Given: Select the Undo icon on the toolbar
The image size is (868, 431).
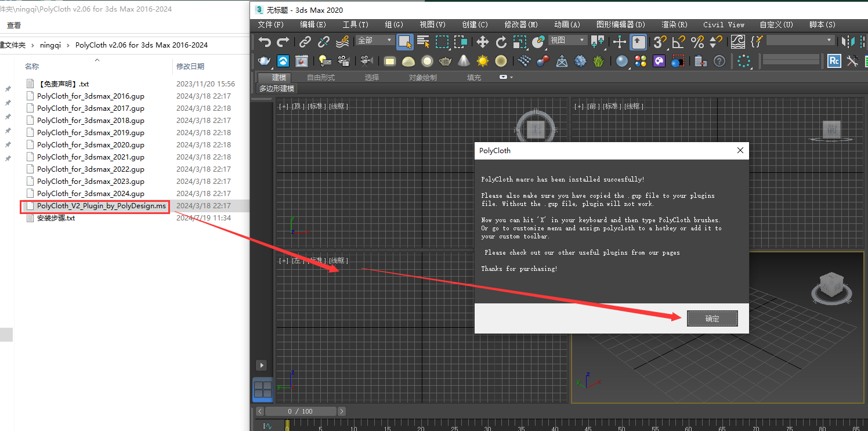Looking at the screenshot, I should click(266, 42).
